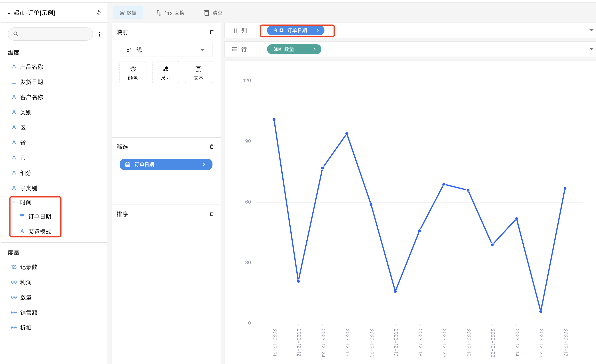The height and width of the screenshot is (364, 596).
Task: Delete the 映射 section contents
Action: pyautogui.click(x=212, y=32)
